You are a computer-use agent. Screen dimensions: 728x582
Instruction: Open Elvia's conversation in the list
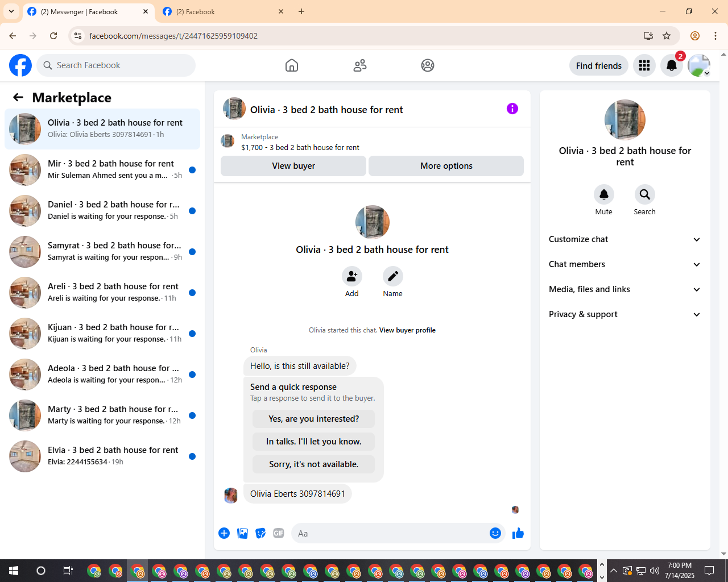(102, 456)
